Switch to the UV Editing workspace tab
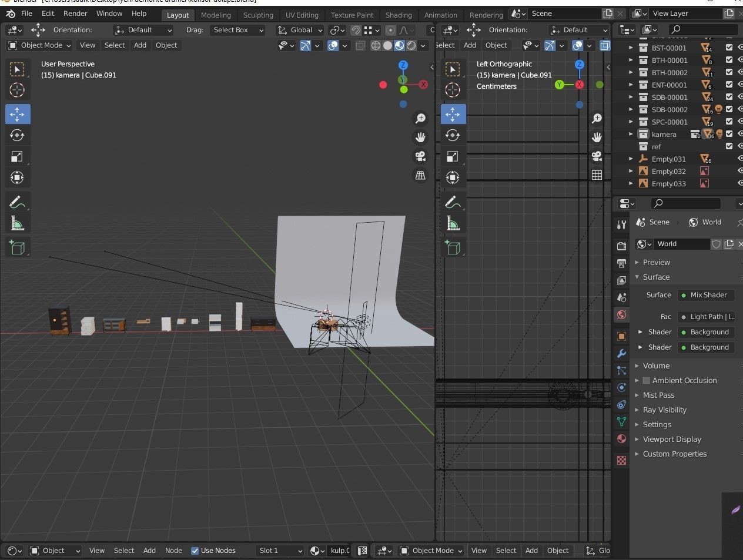 pyautogui.click(x=302, y=15)
